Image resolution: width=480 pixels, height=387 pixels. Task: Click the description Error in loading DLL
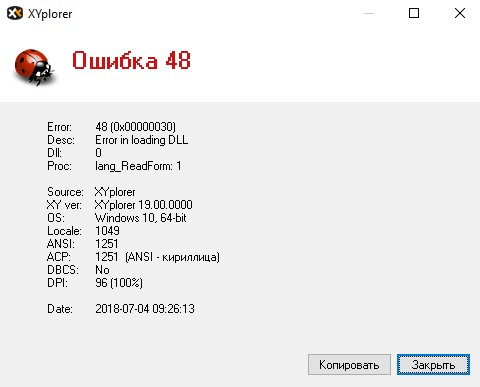141,140
